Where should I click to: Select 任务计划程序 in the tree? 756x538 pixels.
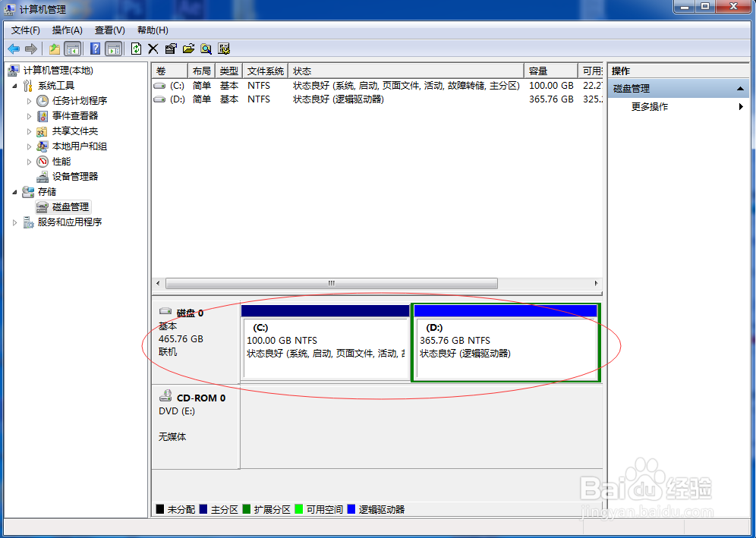tap(80, 101)
